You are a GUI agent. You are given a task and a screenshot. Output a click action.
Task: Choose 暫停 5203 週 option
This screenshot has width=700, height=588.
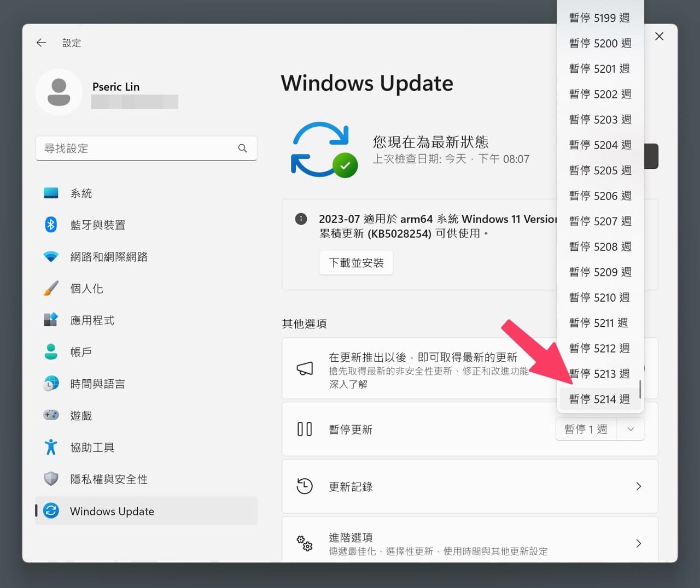tap(600, 119)
